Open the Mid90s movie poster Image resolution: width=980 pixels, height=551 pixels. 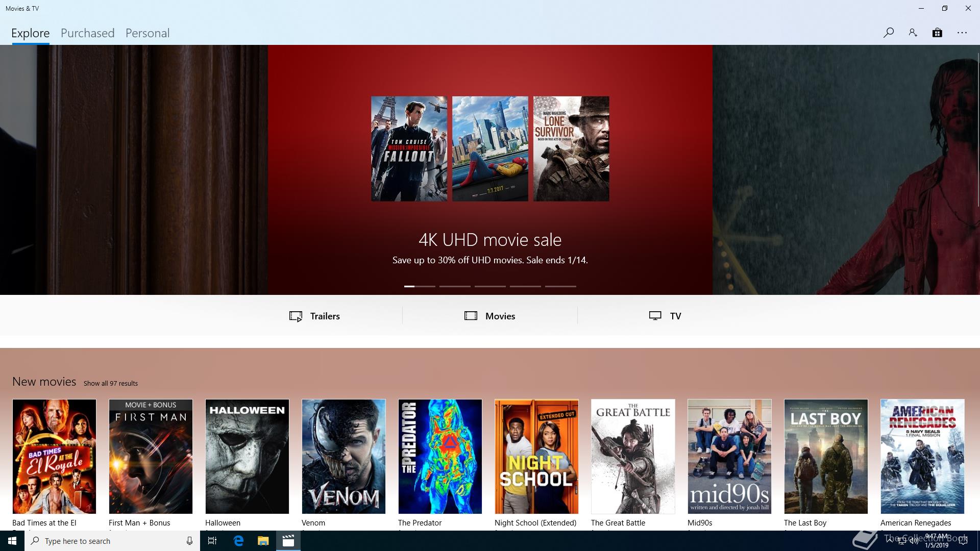[729, 457]
